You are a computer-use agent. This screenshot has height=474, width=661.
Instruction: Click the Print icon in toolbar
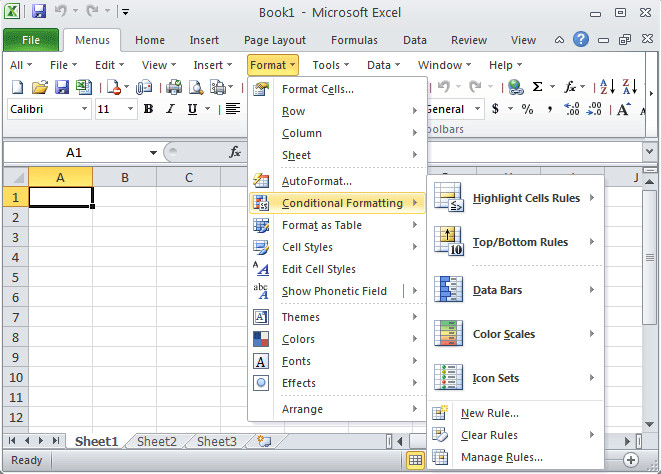click(x=174, y=87)
